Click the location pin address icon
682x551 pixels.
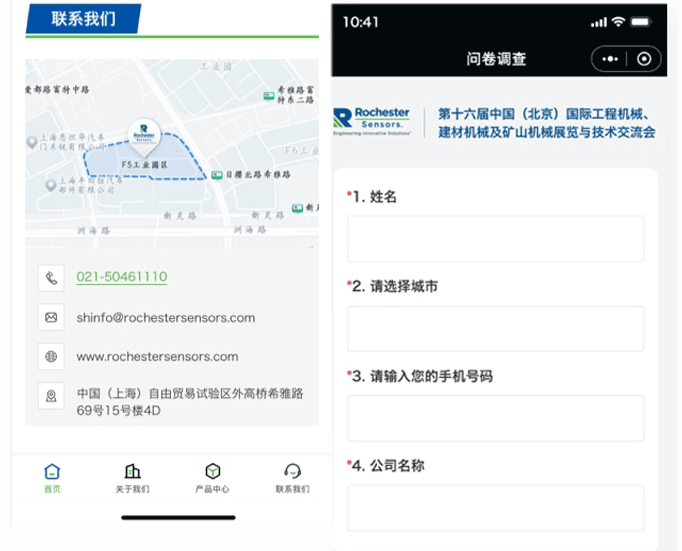51,396
